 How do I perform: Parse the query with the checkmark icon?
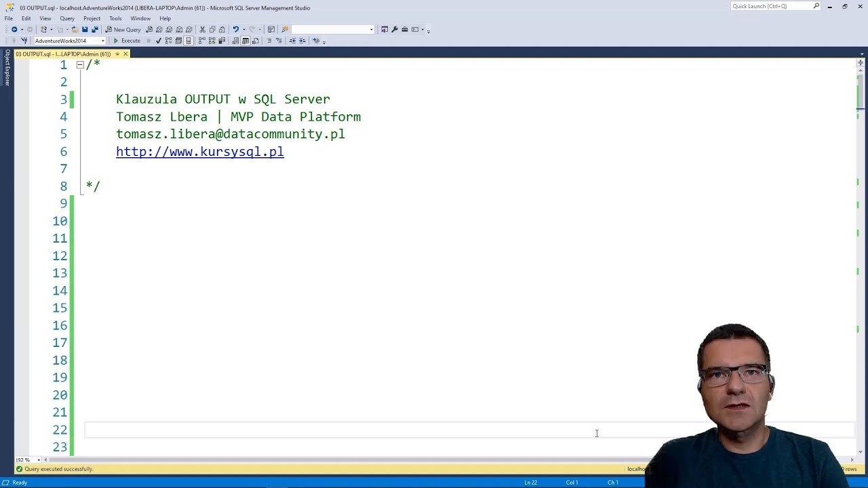(x=158, y=41)
